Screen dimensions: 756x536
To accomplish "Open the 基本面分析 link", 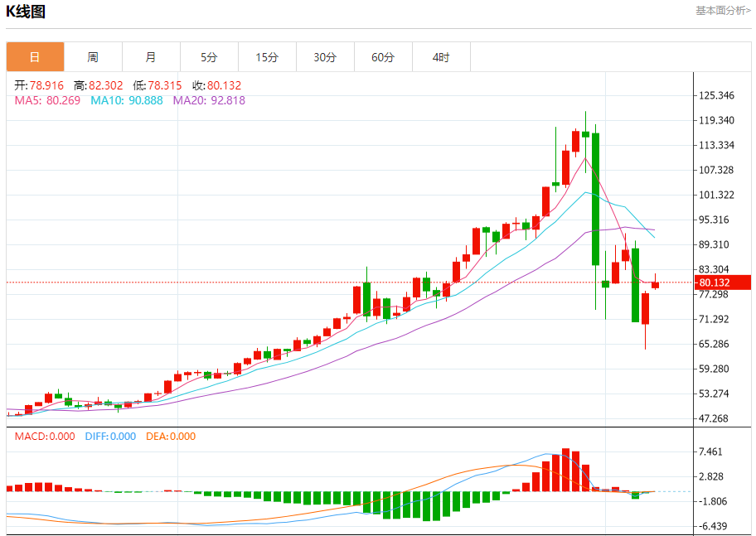I will point(723,11).
